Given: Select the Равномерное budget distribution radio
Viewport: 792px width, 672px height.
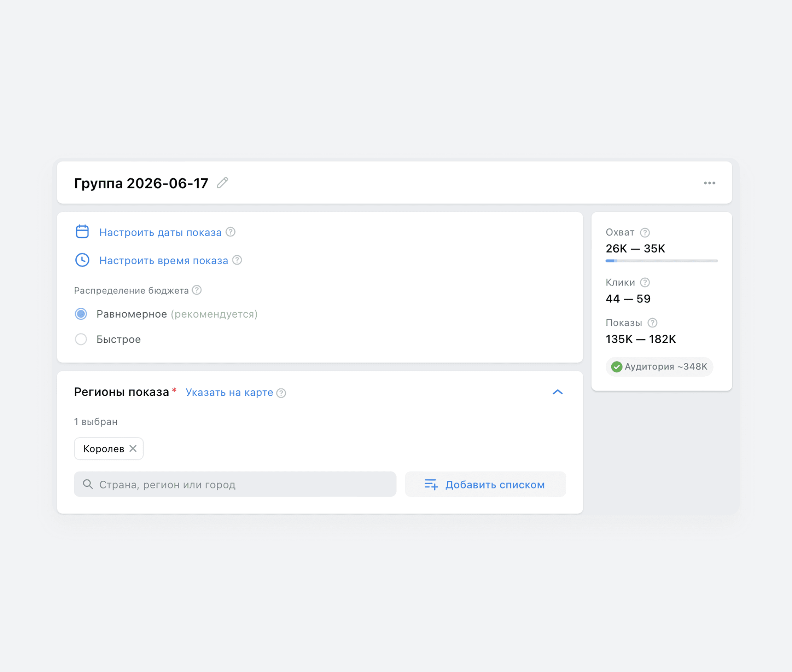Looking at the screenshot, I should (x=81, y=314).
